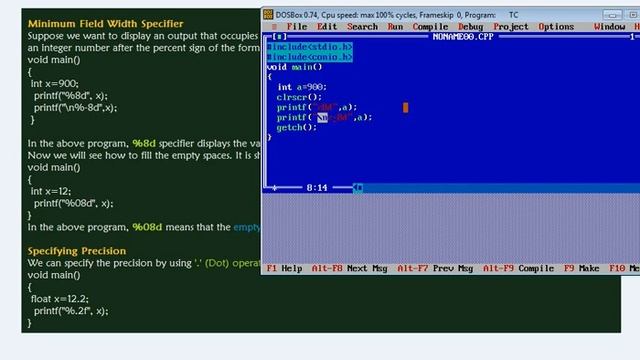Click the green %08d text in the notes
The image size is (640, 360).
[147, 227]
